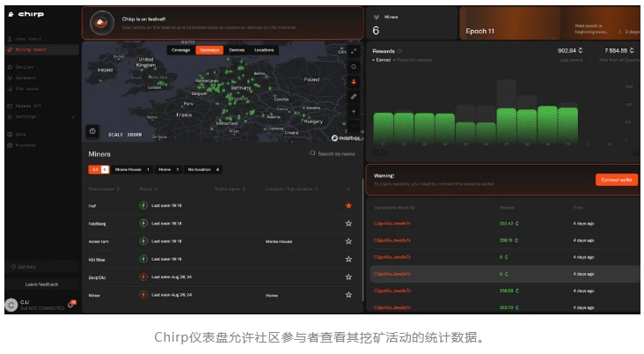644x354 pixels.
Task: Go to previous rewards chart page
Action: tap(376, 152)
